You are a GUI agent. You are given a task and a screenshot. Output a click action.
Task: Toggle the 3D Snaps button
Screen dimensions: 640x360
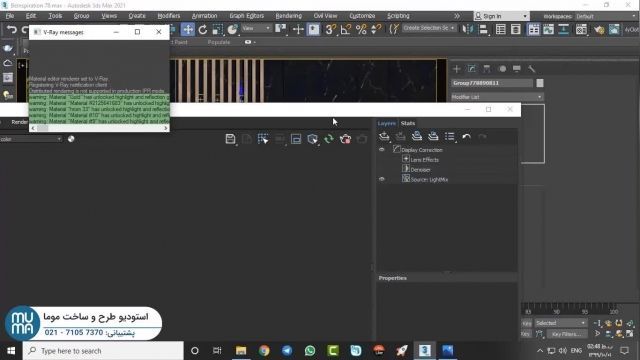(x=330, y=29)
